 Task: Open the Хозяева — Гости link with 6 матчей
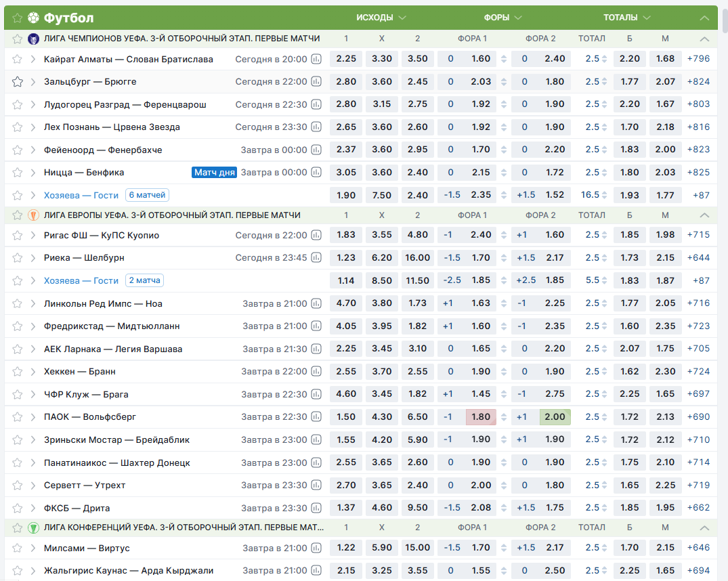tap(81, 196)
